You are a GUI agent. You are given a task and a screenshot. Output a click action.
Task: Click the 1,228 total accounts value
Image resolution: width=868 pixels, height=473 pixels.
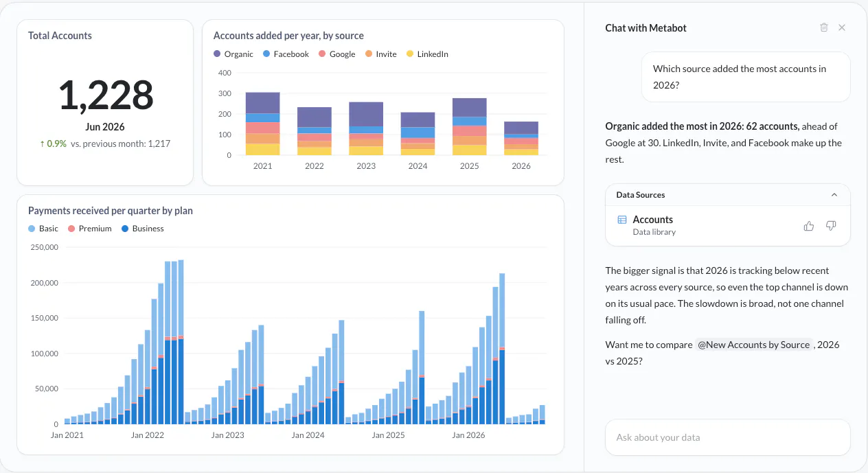[x=105, y=95]
